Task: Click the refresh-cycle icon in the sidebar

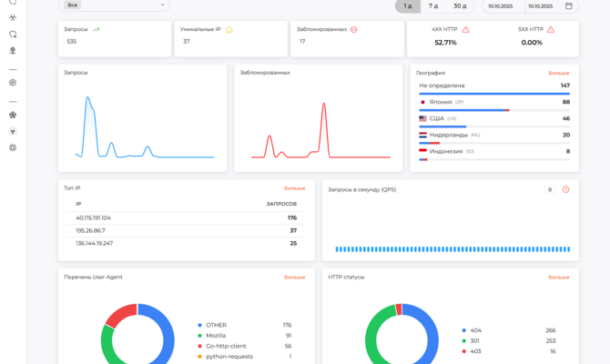Action: click(13, 35)
